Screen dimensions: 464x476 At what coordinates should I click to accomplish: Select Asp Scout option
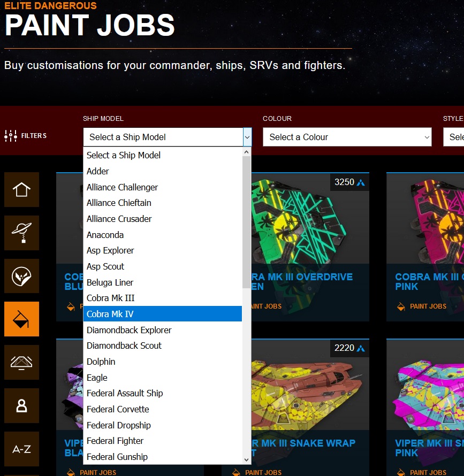coord(163,266)
